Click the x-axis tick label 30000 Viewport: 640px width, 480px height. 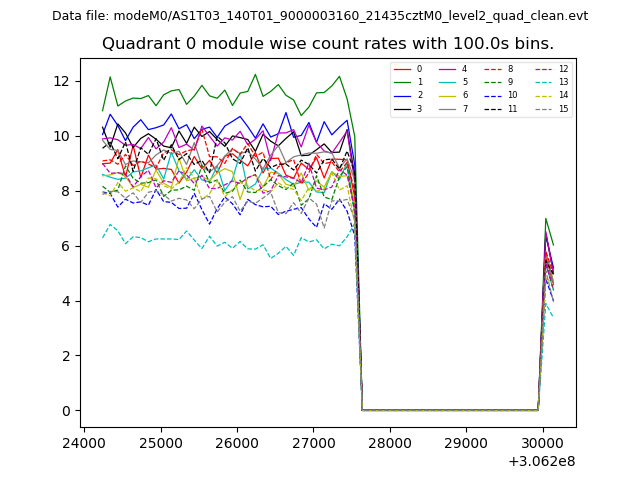(x=543, y=442)
